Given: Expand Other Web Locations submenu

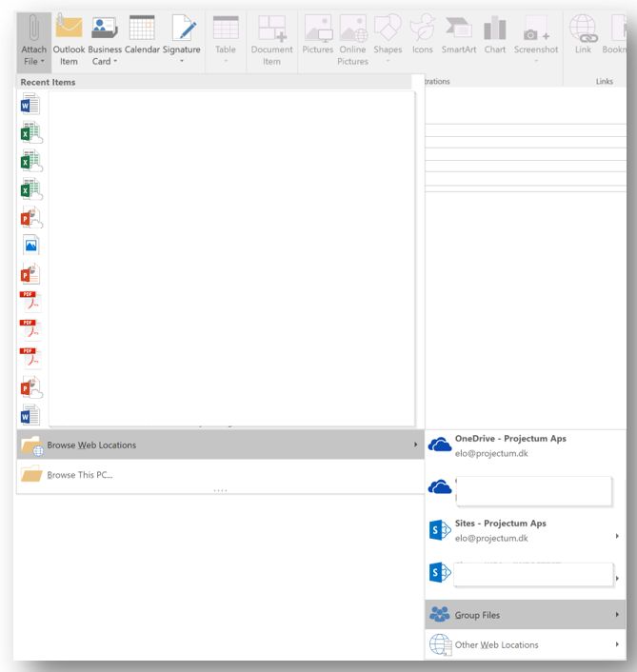Looking at the screenshot, I should point(526,644).
